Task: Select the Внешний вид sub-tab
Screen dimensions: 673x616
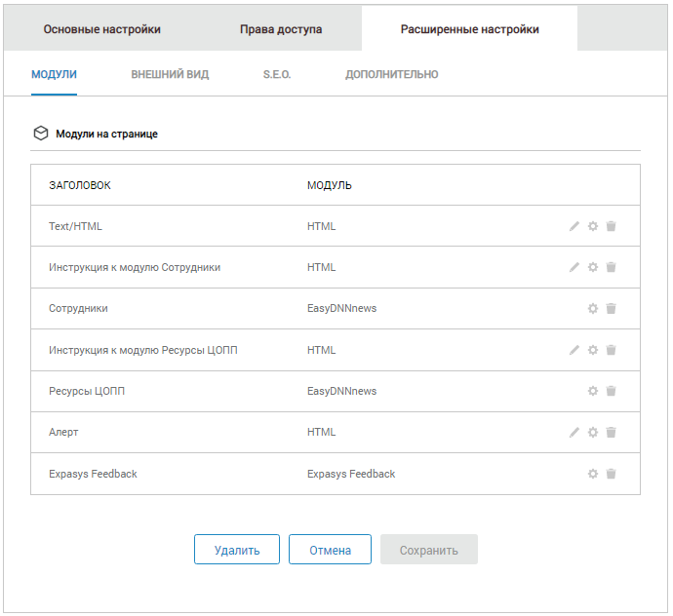Action: coord(170,74)
